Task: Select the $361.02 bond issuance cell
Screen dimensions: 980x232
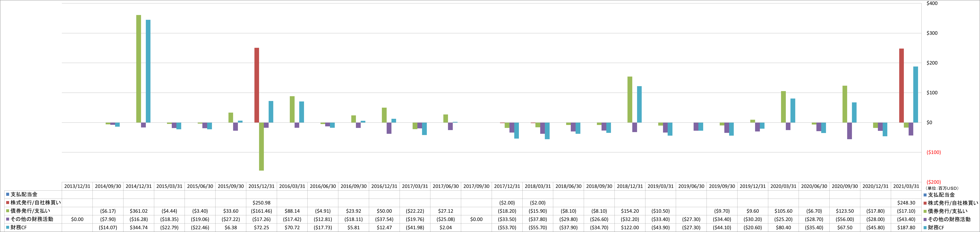Action: [138, 211]
